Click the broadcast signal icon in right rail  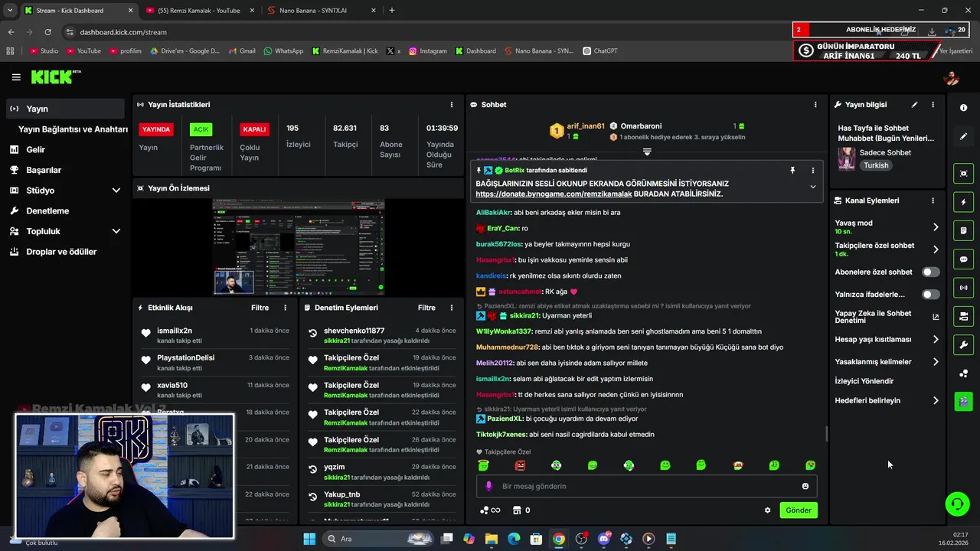(963, 288)
